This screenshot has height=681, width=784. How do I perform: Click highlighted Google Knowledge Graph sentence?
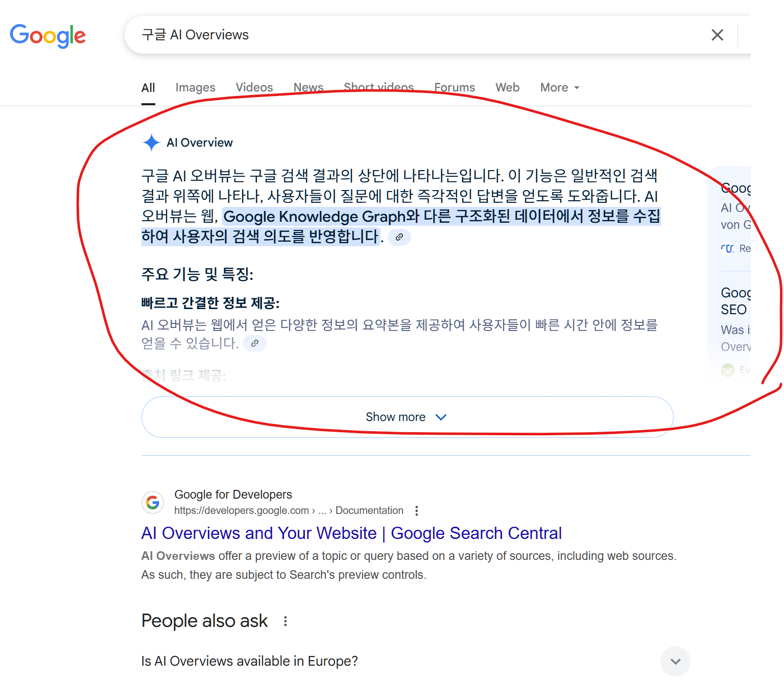click(401, 226)
